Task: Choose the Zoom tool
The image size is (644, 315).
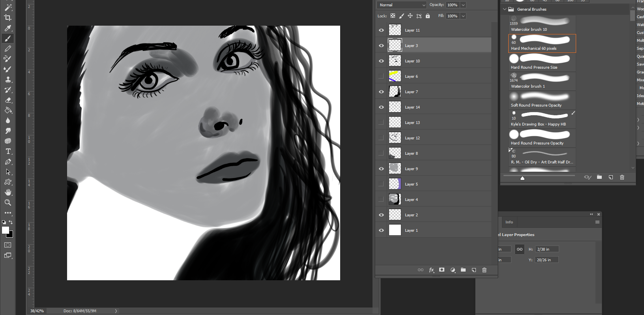Action: click(7, 202)
